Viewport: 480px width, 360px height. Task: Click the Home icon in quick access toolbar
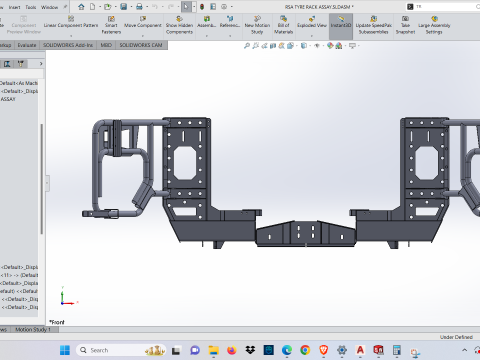(x=81, y=7)
